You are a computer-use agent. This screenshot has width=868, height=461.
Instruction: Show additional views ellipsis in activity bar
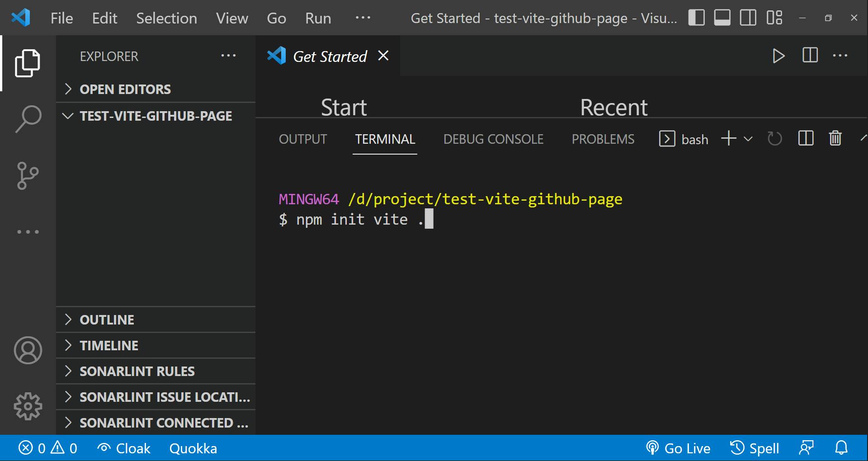[x=28, y=232]
